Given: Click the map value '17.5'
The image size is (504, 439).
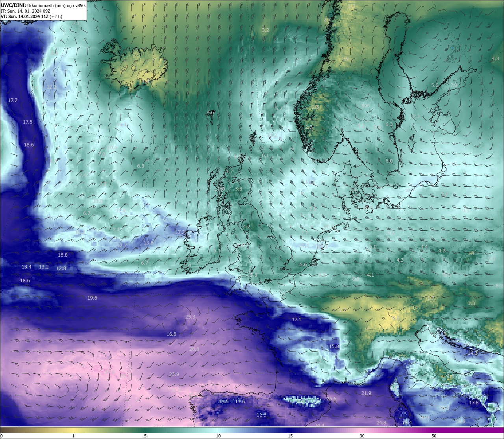Looking at the screenshot, I should (x=28, y=122).
